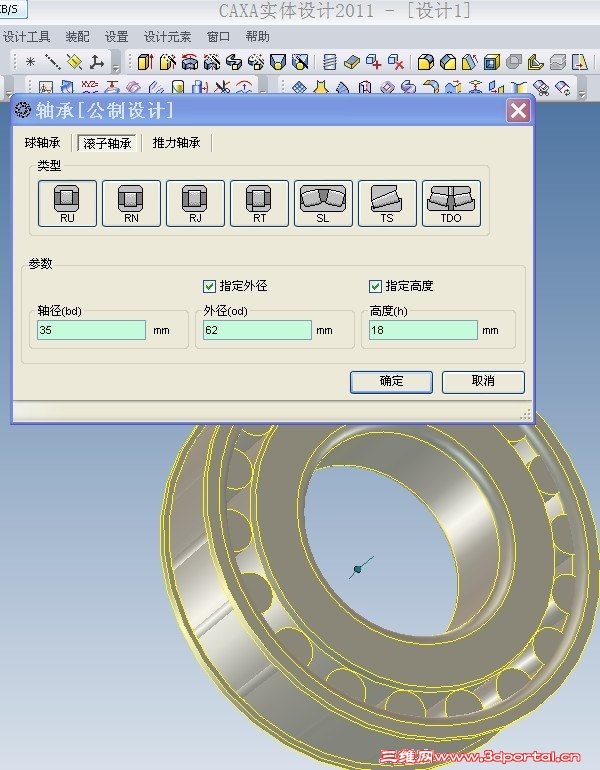This screenshot has width=600, height=770.
Task: Select the yellow reference plane tool
Action: [x=75, y=62]
